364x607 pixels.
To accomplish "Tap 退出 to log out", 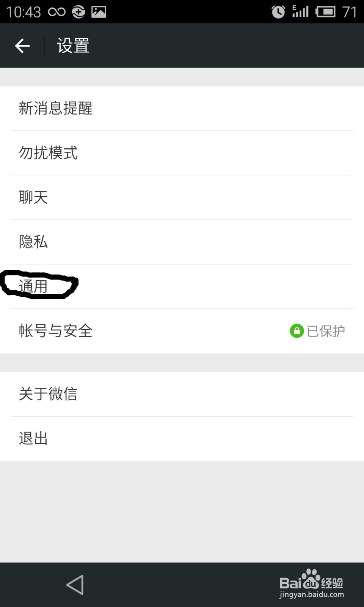I will 182,439.
